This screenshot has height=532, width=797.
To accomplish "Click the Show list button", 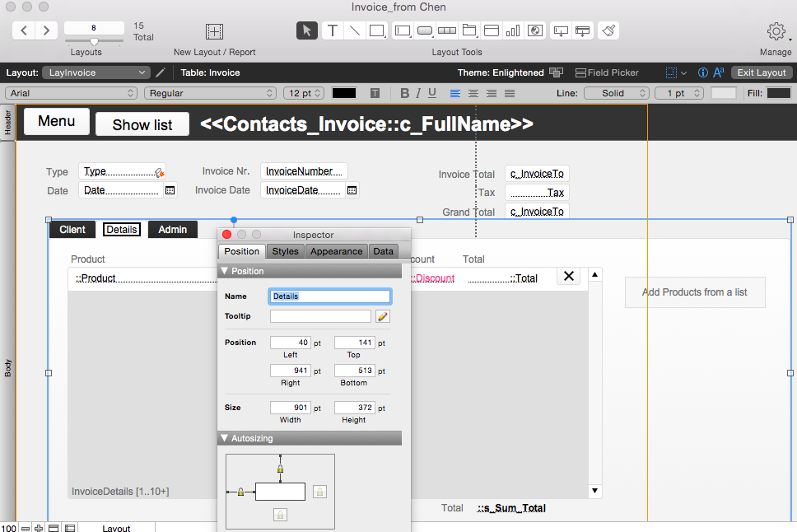I will pos(142,124).
